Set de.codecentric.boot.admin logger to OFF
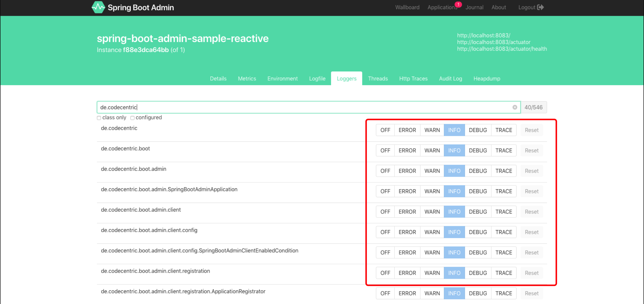 [385, 171]
